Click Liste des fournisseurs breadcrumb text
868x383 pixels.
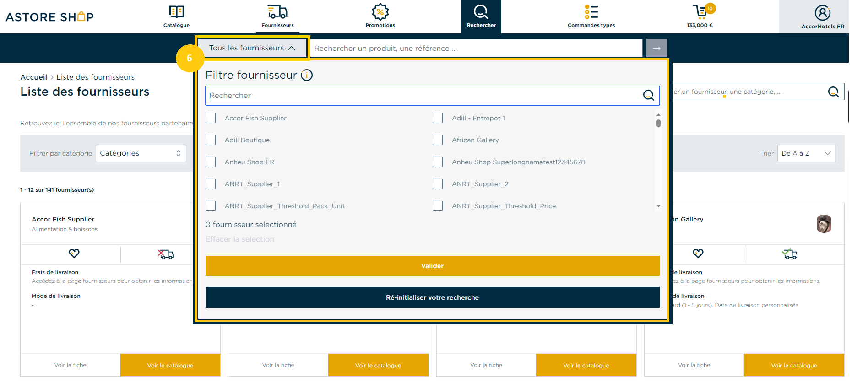tap(95, 77)
